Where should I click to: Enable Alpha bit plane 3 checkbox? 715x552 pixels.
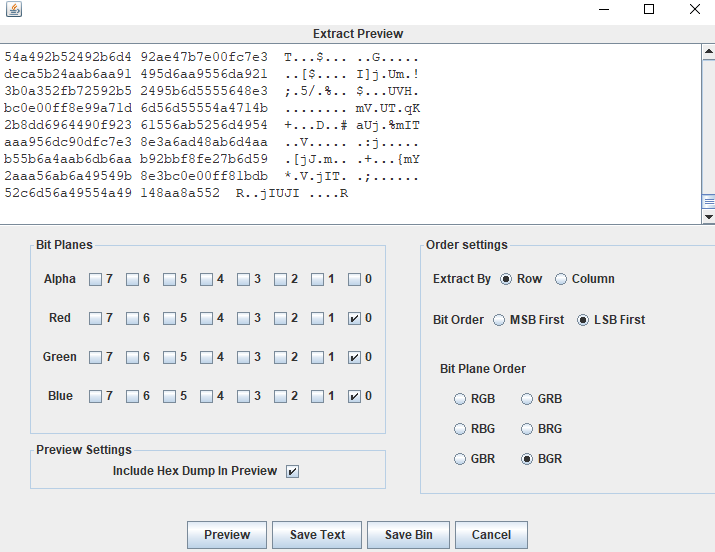(243, 279)
